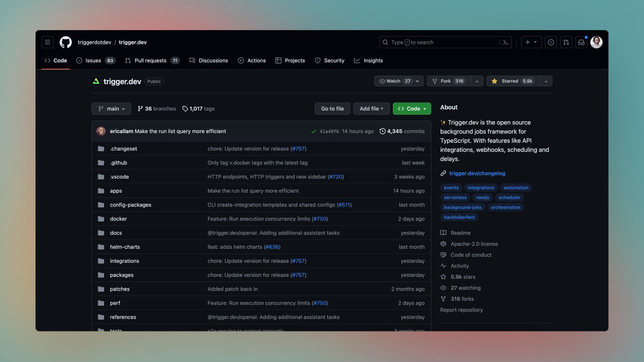This screenshot has width=644, height=362.
Task: Open the integrations folder
Action: click(x=125, y=261)
